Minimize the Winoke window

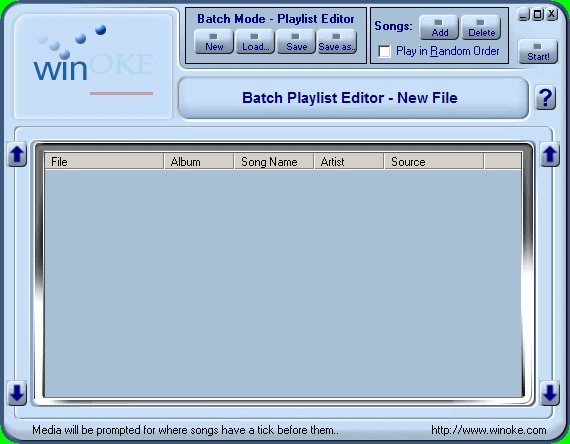(523, 15)
